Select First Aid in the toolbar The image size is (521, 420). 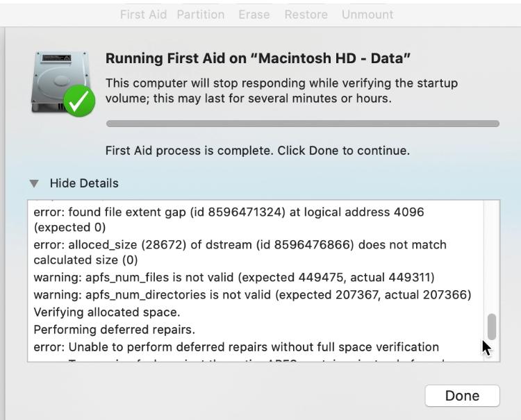click(143, 15)
